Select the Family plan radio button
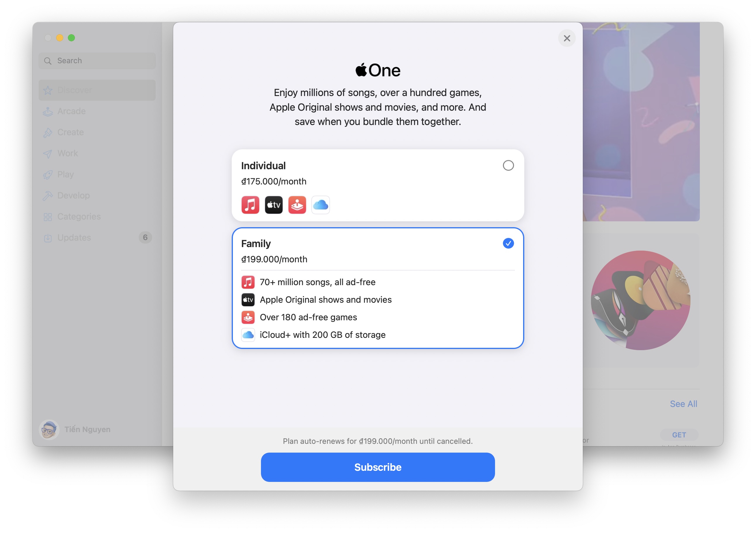 [x=508, y=243]
